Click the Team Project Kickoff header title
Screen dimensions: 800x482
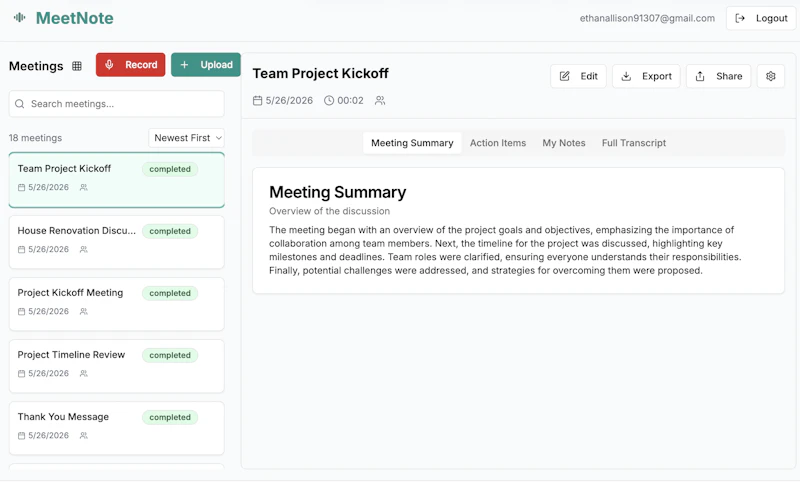[x=320, y=73]
